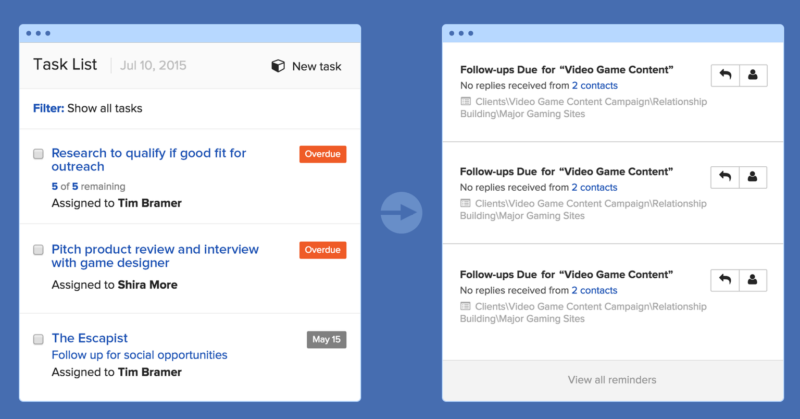Click the 5 of 5 remaining text
This screenshot has height=419, width=800.
coord(88,186)
